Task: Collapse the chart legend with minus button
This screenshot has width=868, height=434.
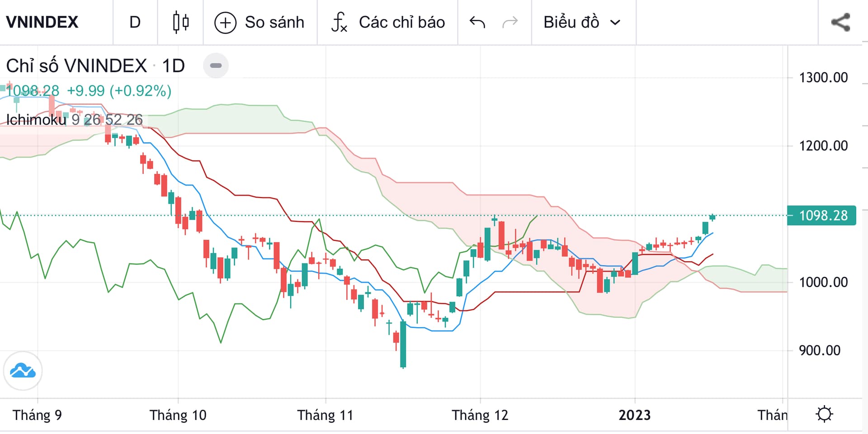Action: click(216, 65)
